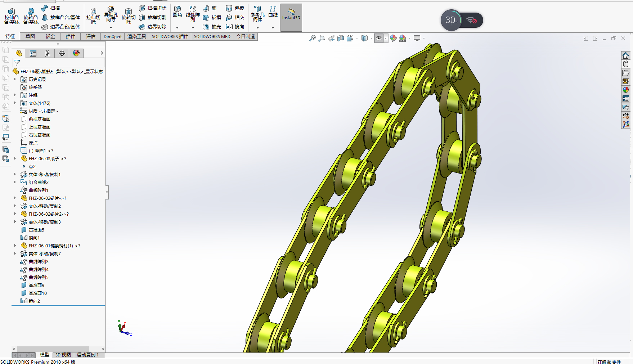Open the Hole Wizard (异型孔向导) tool
The image size is (633, 364).
pos(111,14)
